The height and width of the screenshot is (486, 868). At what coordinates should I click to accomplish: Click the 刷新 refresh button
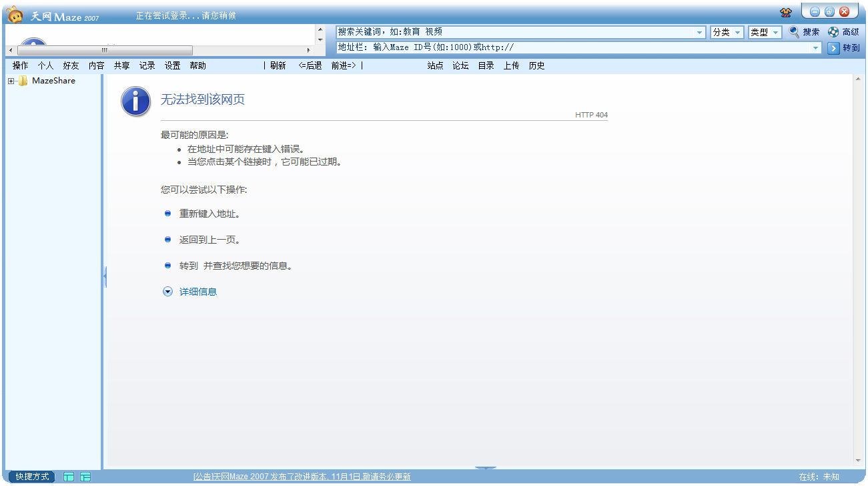click(x=278, y=65)
